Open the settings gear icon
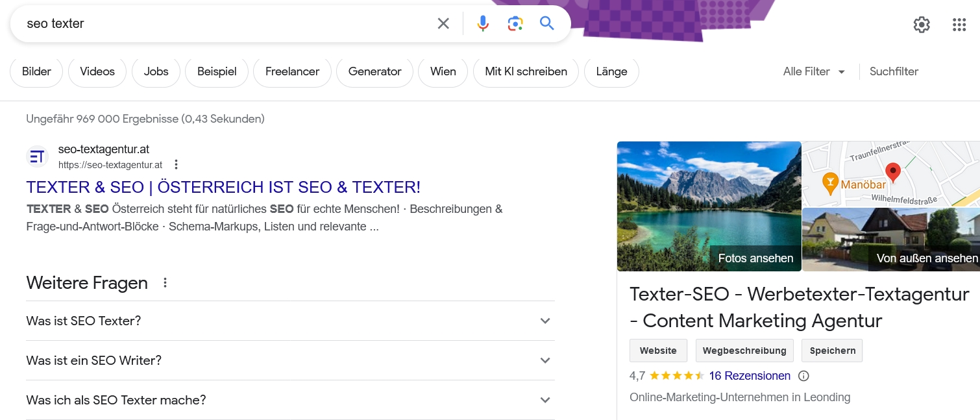980x420 pixels. (x=922, y=25)
